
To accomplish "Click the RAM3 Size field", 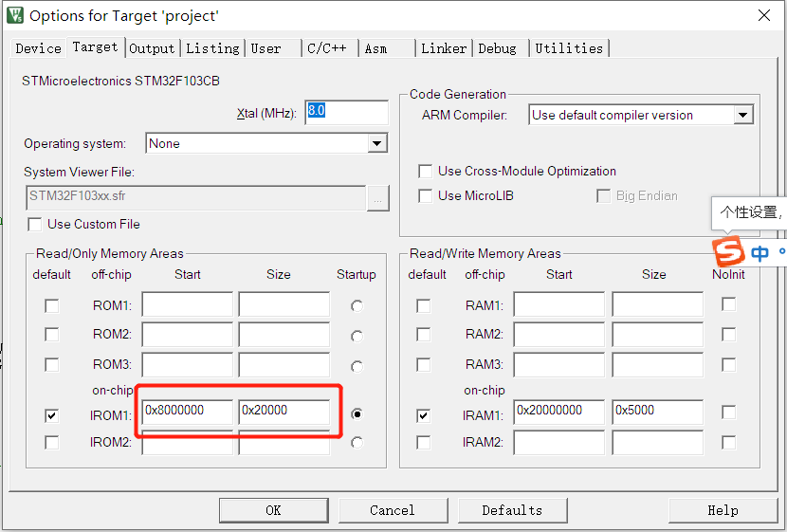I will [657, 364].
